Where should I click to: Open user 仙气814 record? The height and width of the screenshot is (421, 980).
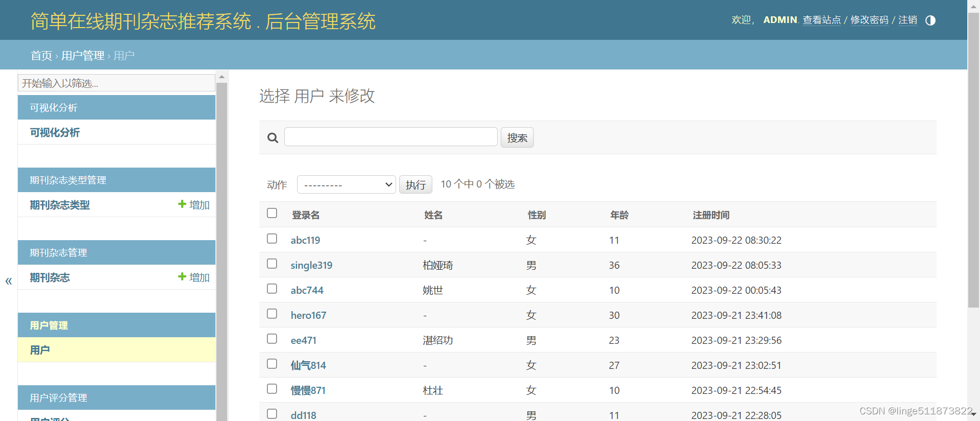(308, 365)
